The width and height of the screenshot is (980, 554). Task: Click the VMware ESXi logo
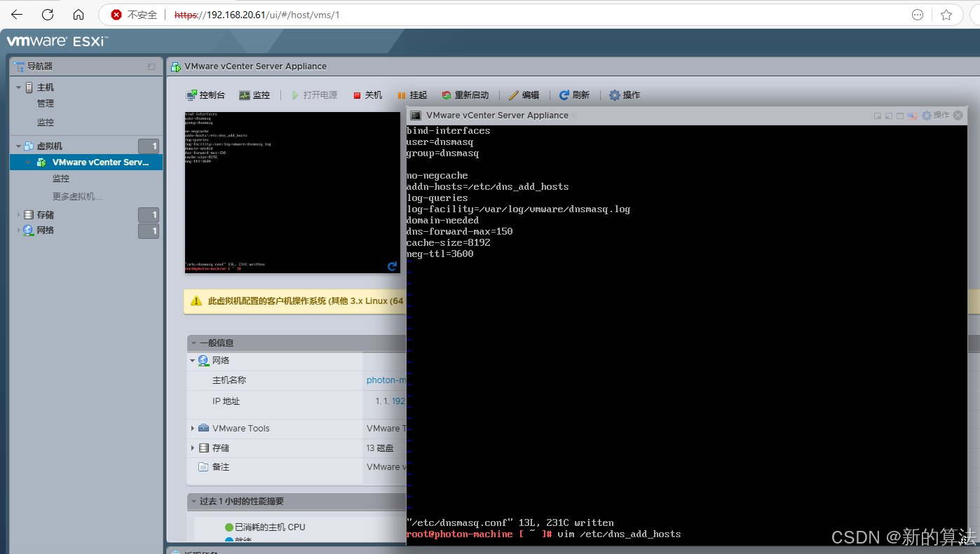pyautogui.click(x=57, y=41)
